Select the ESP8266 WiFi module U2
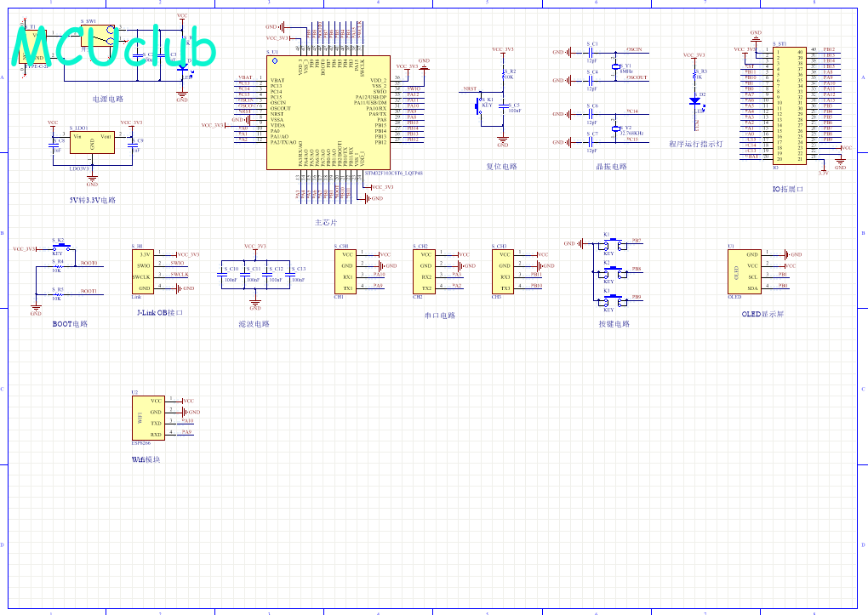The width and height of the screenshot is (868, 615). 148,418
